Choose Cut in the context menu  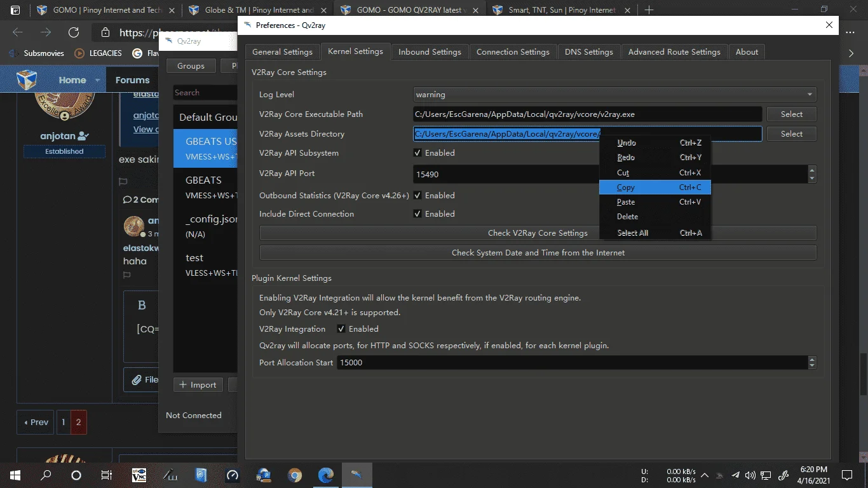tap(654, 173)
